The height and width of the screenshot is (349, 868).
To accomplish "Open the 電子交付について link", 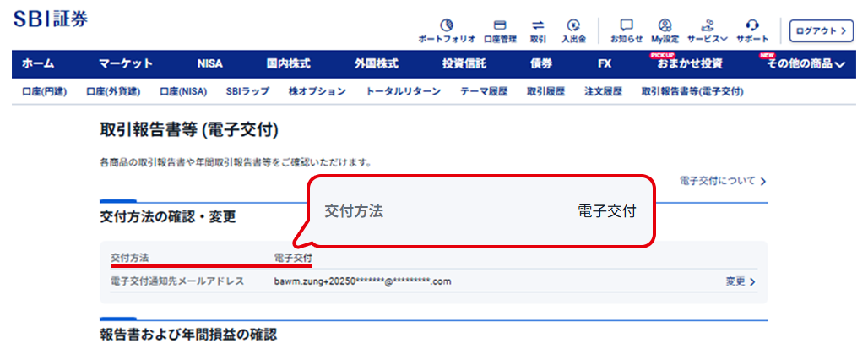I will click(x=722, y=181).
